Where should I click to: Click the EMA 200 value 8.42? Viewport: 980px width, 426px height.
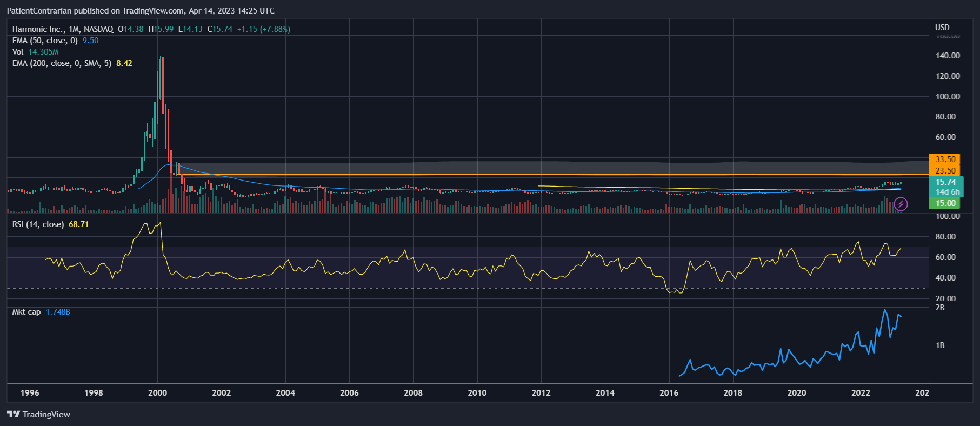[x=124, y=63]
